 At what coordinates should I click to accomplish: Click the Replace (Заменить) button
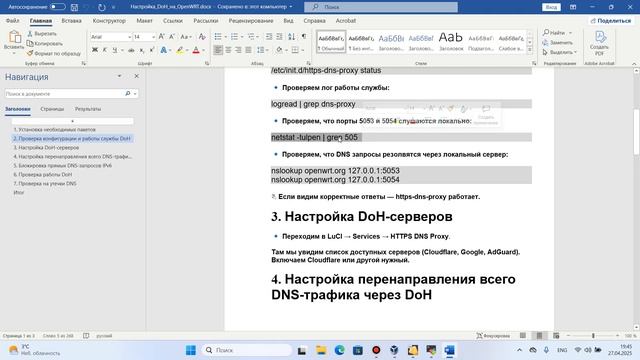point(558,42)
